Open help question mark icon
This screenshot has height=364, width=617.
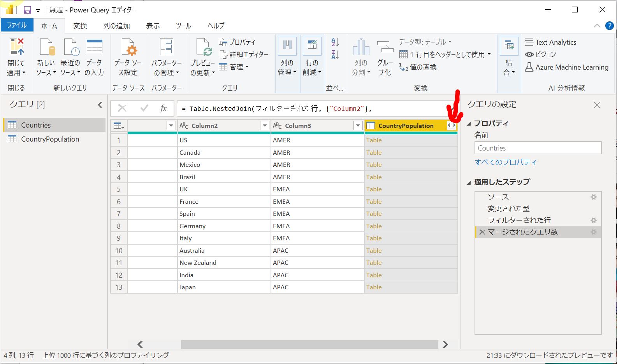coord(610,26)
